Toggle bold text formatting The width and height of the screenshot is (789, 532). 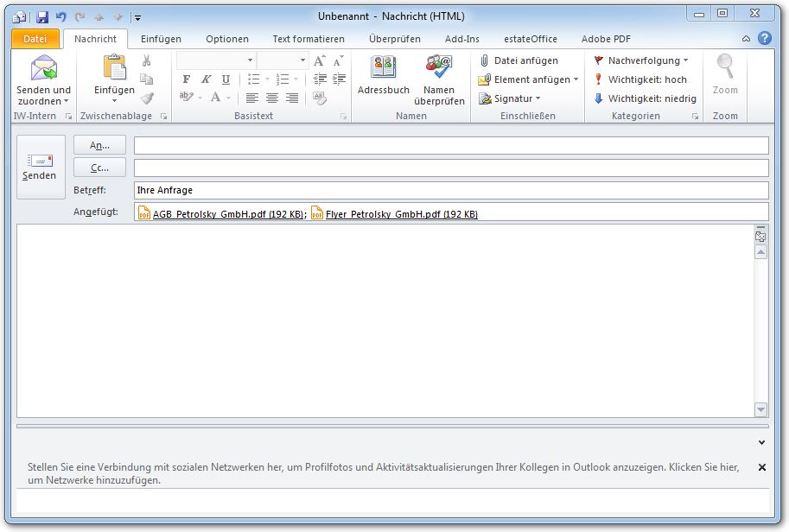coord(187,79)
